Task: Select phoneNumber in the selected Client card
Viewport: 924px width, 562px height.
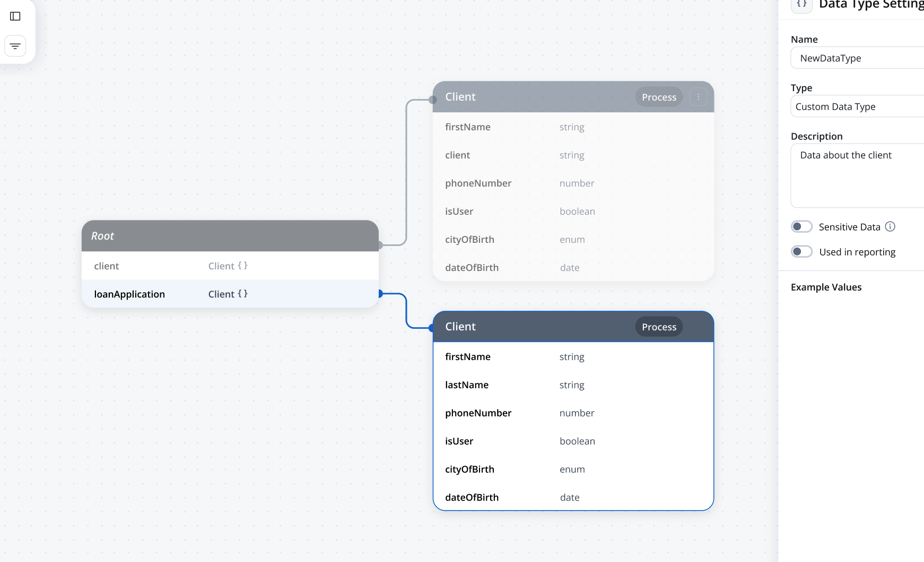Action: [x=573, y=413]
